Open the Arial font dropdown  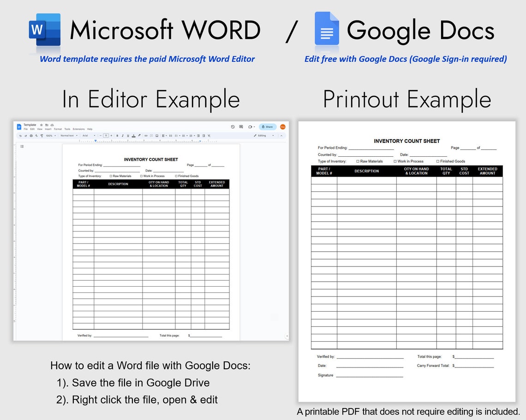point(86,136)
